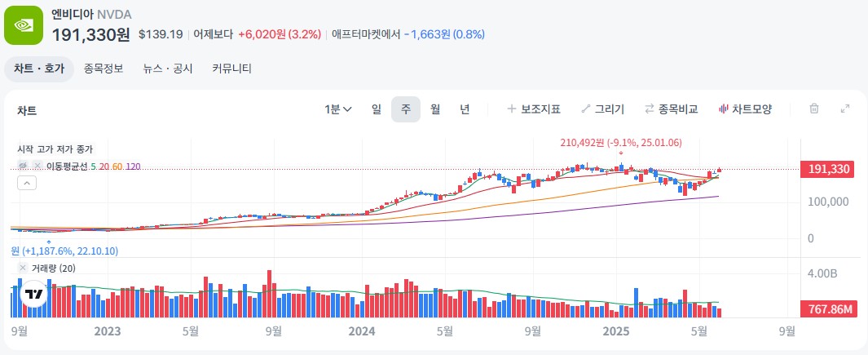Toggle visibility of 이동평균선 moving average lines
The image size is (868, 355).
[x=24, y=166]
